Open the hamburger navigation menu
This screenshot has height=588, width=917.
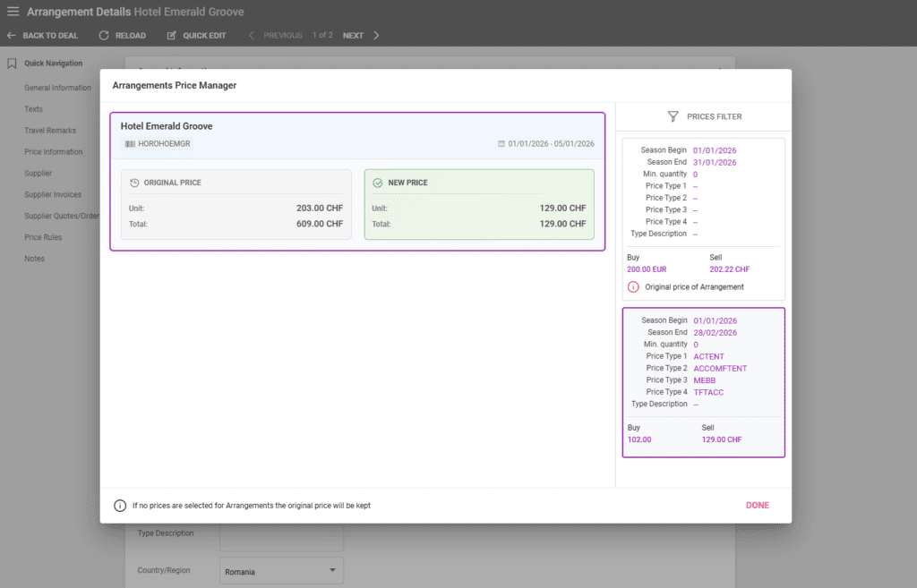tap(13, 13)
